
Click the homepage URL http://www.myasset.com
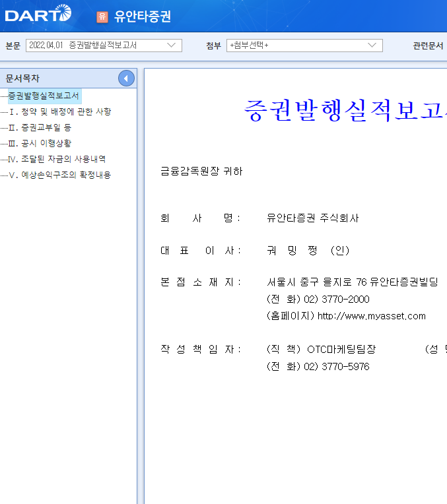tap(371, 316)
